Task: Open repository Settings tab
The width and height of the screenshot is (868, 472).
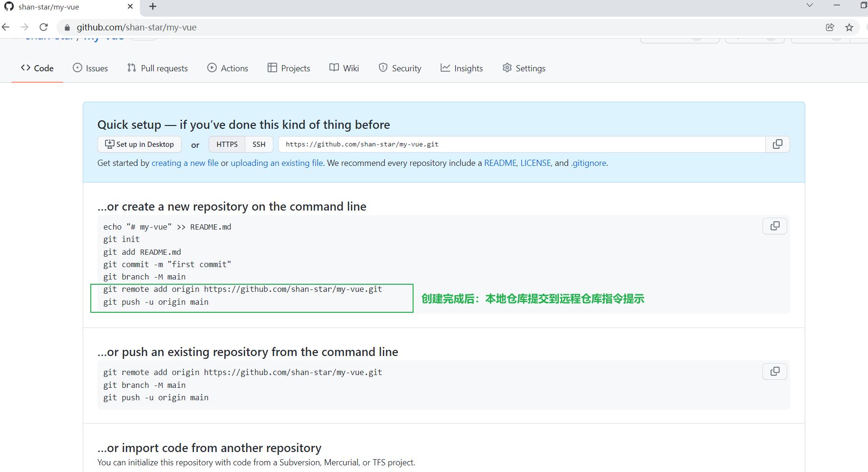Action: (x=524, y=68)
